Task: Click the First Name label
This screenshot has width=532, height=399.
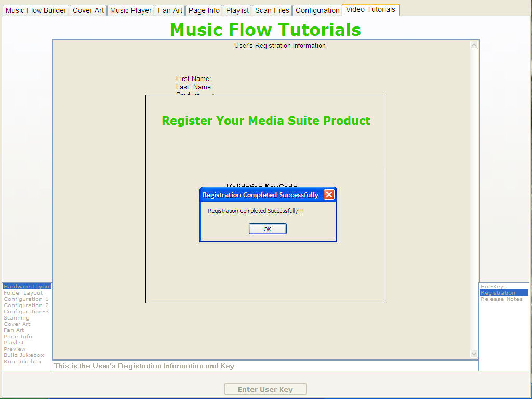Action: [193, 79]
